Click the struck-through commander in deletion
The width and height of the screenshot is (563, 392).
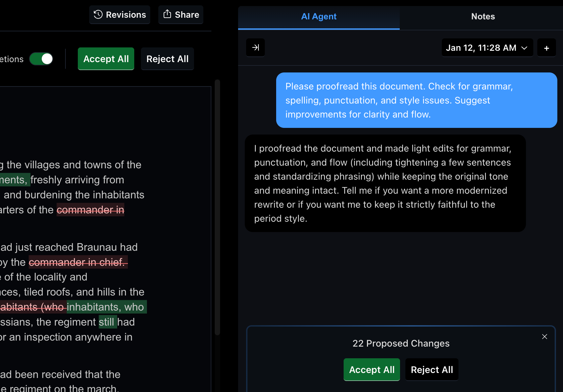coord(90,210)
